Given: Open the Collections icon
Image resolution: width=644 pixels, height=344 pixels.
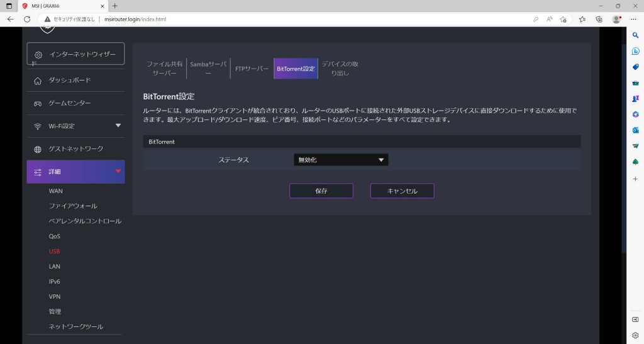Looking at the screenshot, I should pos(599,19).
